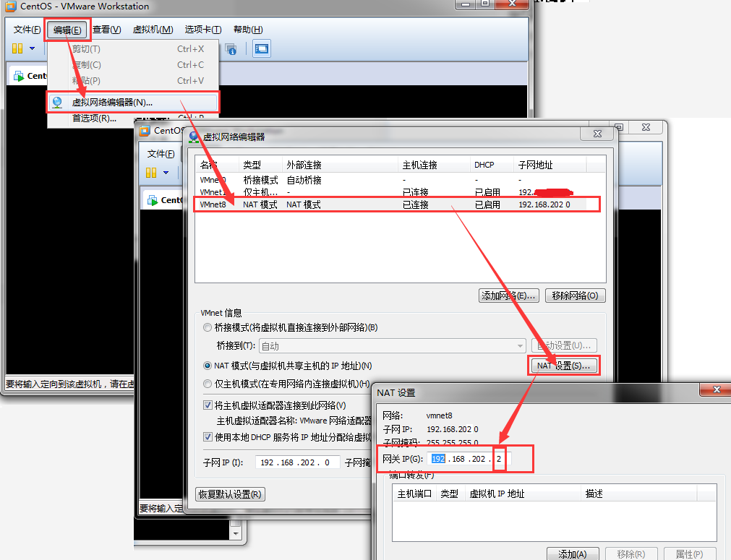Open NAT 设置(S)... button

tap(564, 366)
